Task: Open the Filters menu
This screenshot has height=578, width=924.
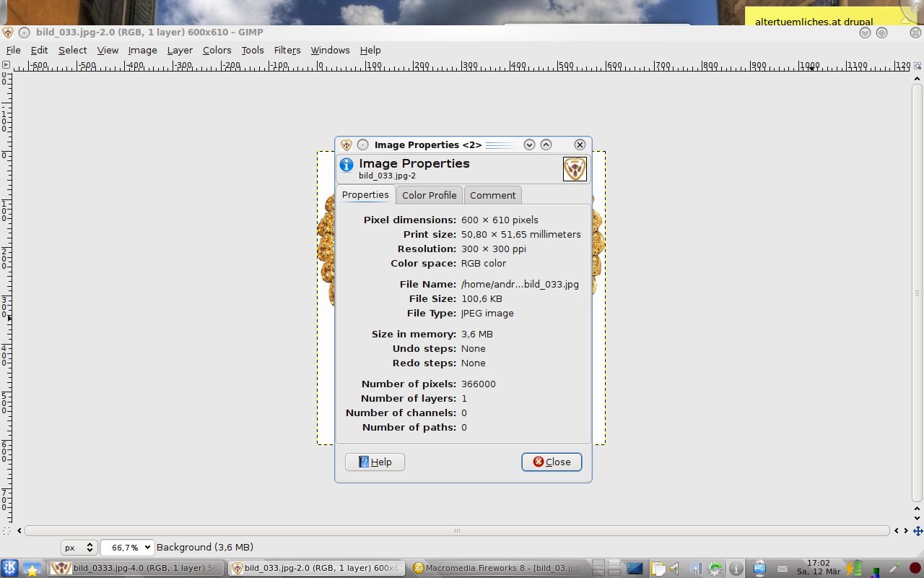Action: click(x=287, y=50)
